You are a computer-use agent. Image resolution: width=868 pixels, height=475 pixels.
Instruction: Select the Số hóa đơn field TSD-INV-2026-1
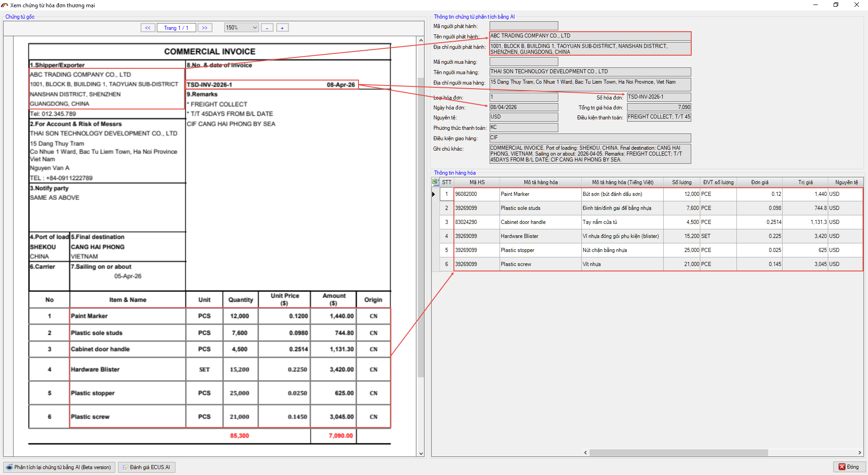659,97
